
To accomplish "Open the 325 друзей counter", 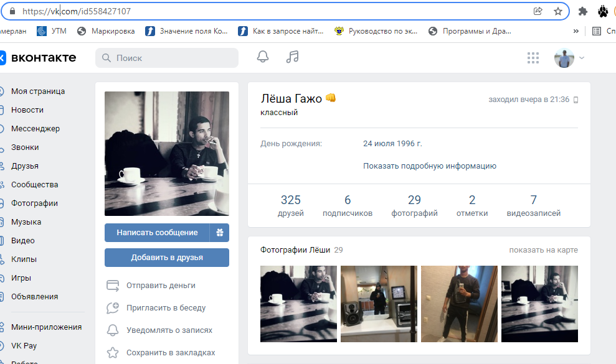I will click(x=291, y=206).
